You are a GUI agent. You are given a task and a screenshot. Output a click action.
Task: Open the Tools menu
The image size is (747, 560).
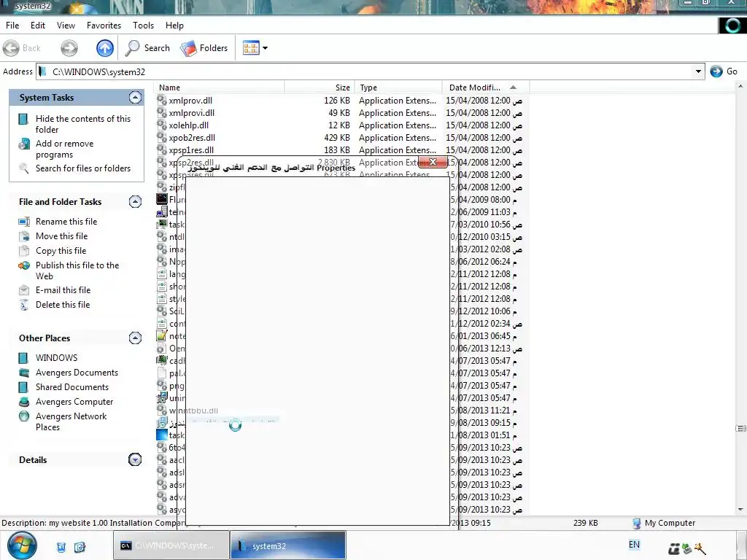click(144, 26)
